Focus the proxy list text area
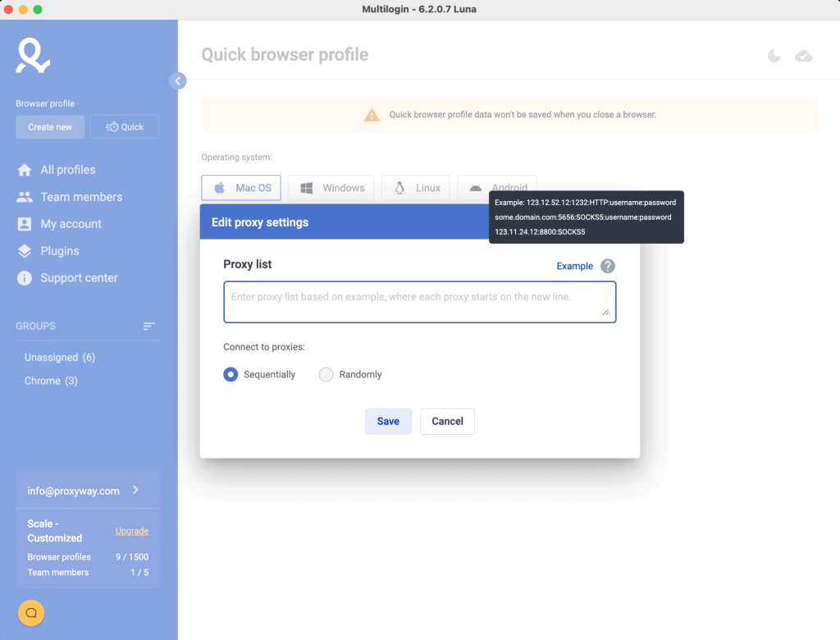 pyautogui.click(x=419, y=302)
